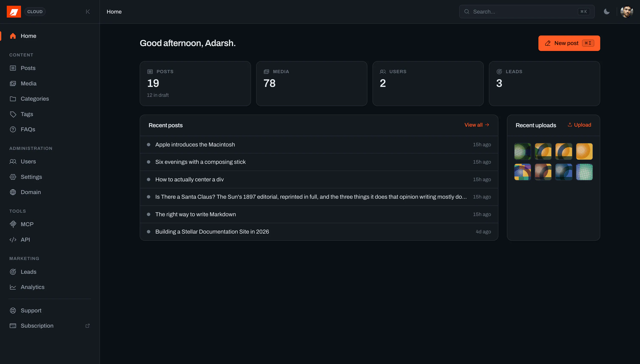This screenshot has width=640, height=364.
Task: Follow the View all posts link
Action: click(x=477, y=125)
